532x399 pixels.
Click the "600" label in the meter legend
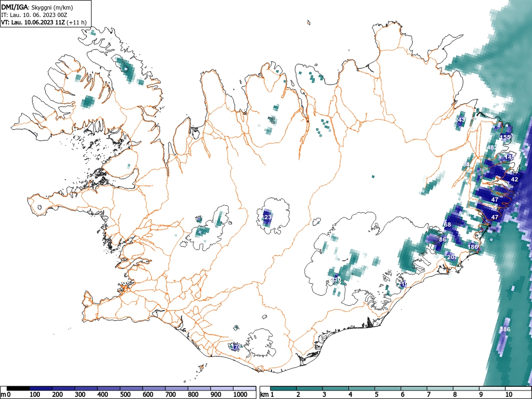pyautogui.click(x=148, y=395)
